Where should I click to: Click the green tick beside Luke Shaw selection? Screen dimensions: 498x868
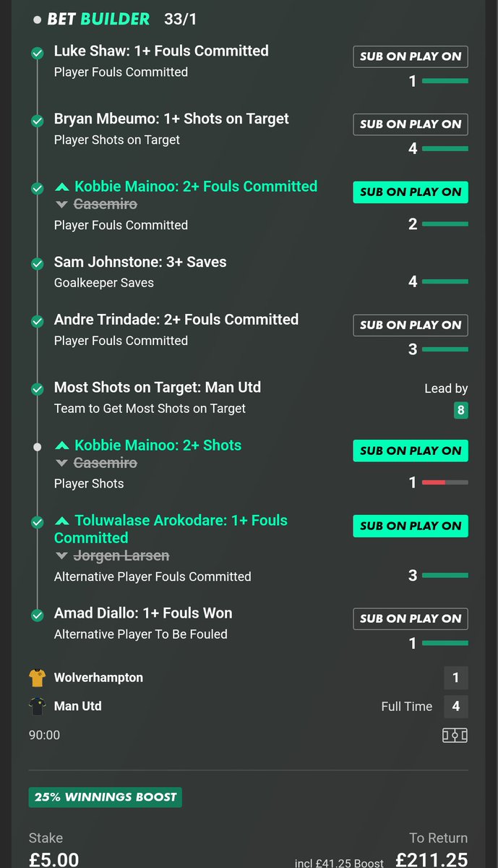(x=37, y=54)
